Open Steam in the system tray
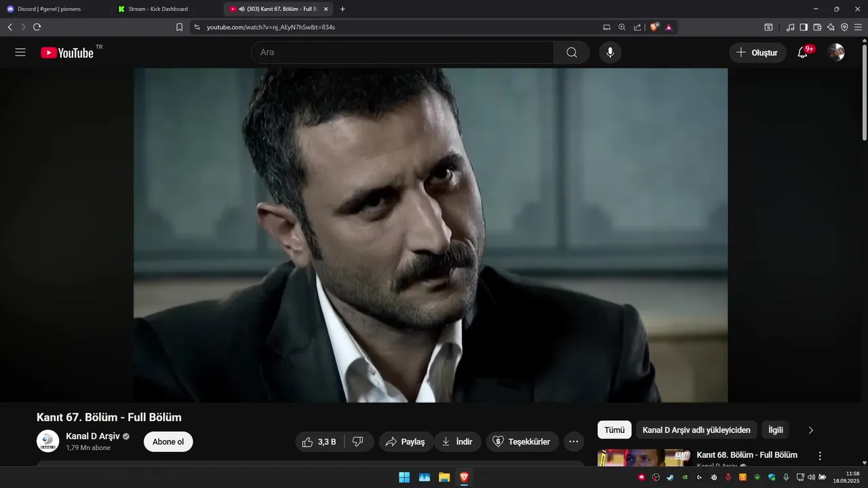This screenshot has width=868, height=488. click(x=670, y=477)
